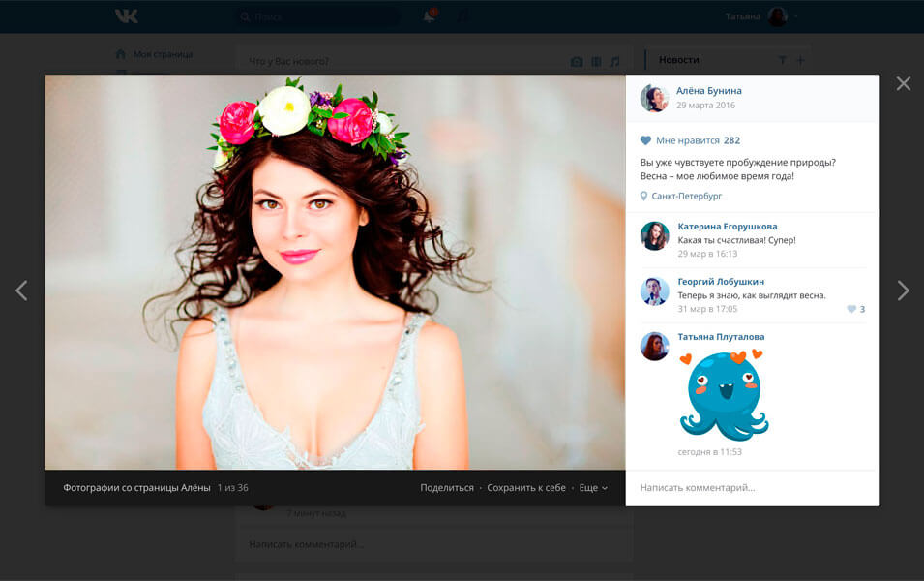Open Моя страница in the sidebar

tap(163, 54)
